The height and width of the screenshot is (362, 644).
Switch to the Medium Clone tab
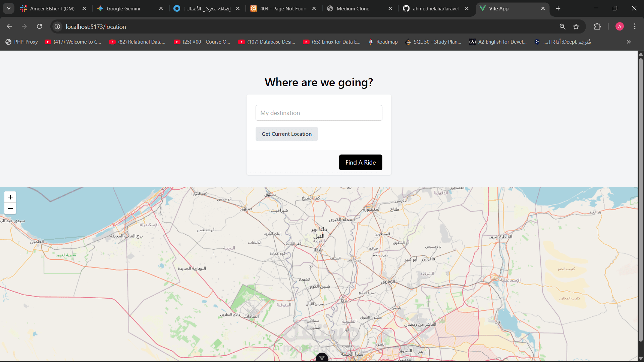click(353, 8)
